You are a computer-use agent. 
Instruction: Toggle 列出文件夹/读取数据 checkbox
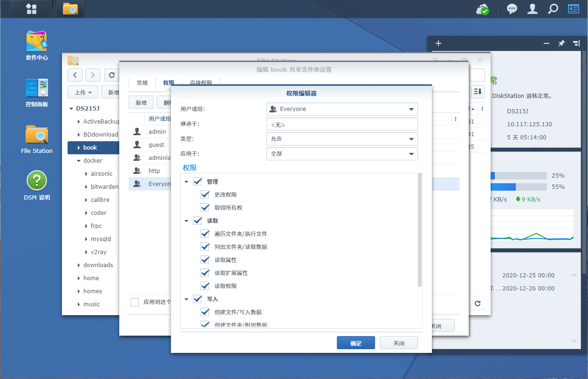tap(205, 247)
